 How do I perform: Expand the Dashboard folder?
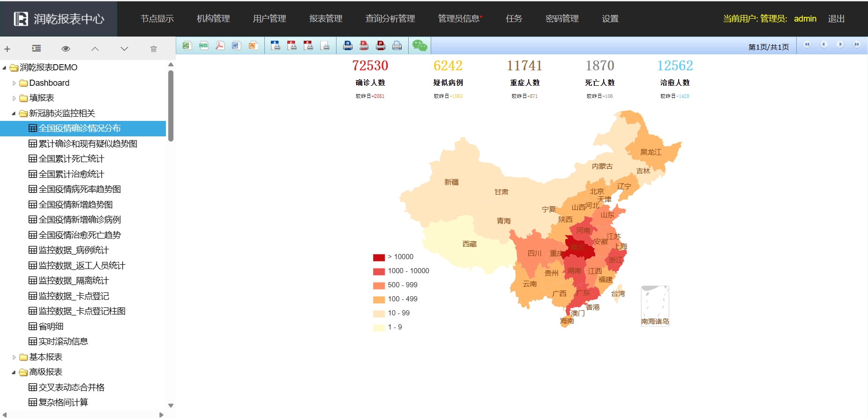pos(14,83)
